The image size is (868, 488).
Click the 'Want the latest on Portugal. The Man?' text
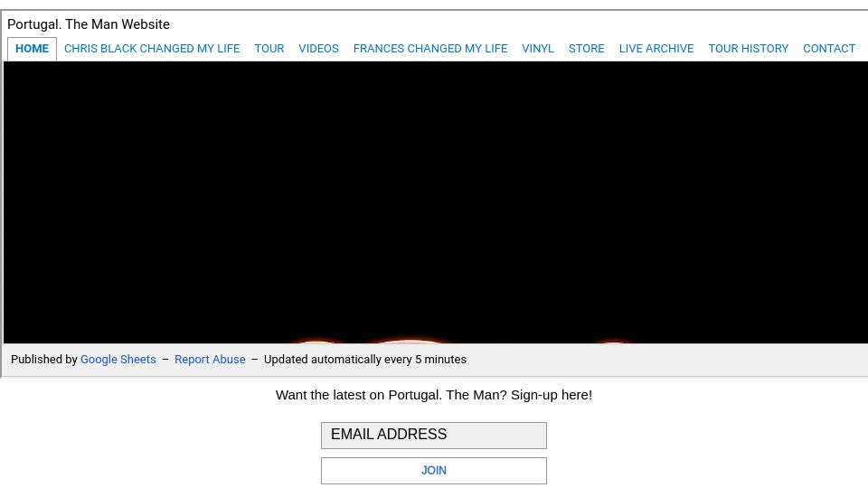point(392,395)
